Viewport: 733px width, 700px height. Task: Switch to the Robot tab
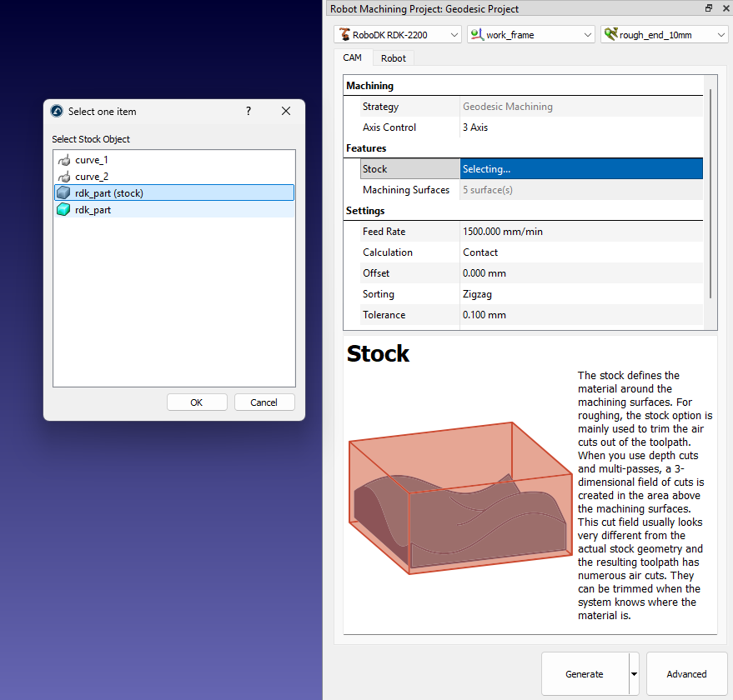(394, 58)
